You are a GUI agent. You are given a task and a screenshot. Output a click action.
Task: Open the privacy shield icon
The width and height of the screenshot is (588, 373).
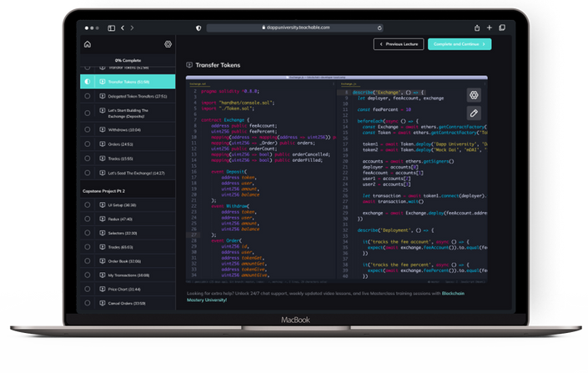pyautogui.click(x=199, y=28)
